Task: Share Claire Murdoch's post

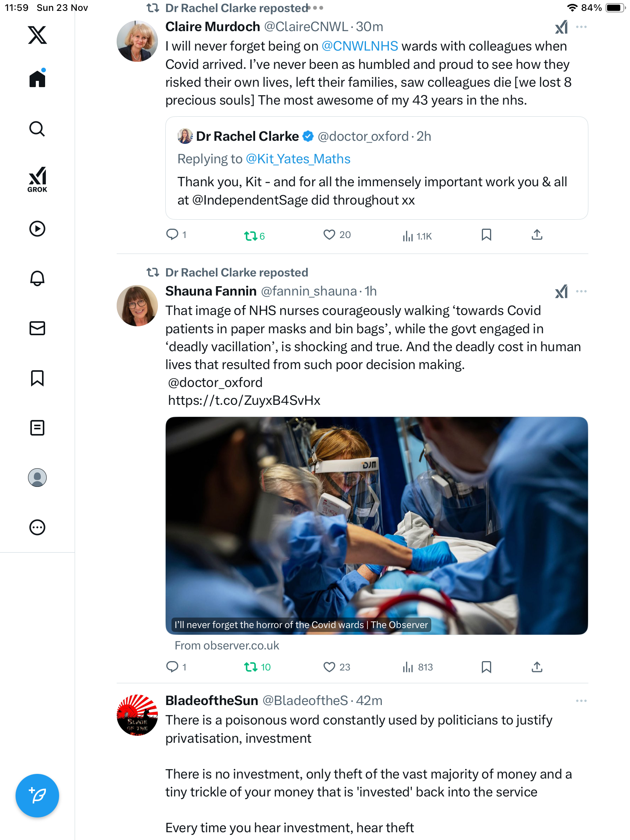Action: 537,234
